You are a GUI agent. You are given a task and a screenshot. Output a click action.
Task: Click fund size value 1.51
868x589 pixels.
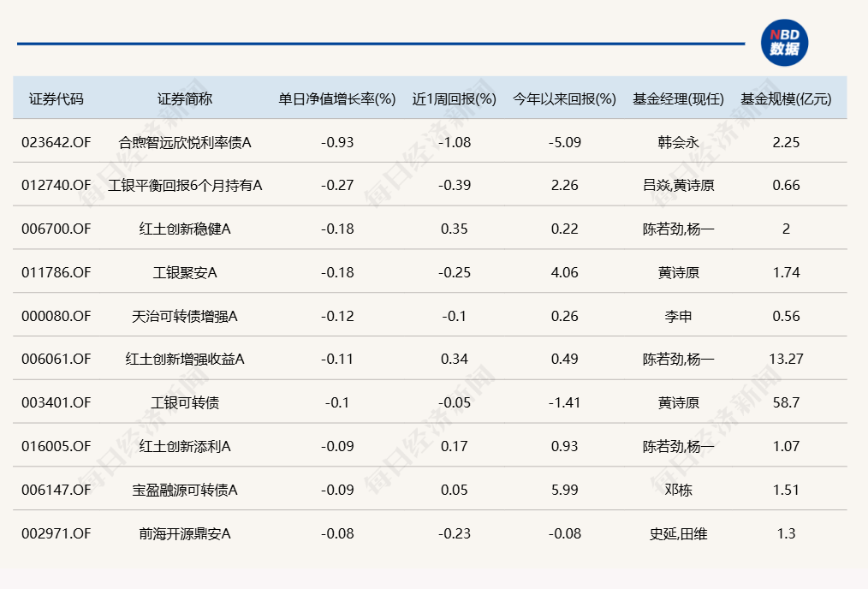786,490
